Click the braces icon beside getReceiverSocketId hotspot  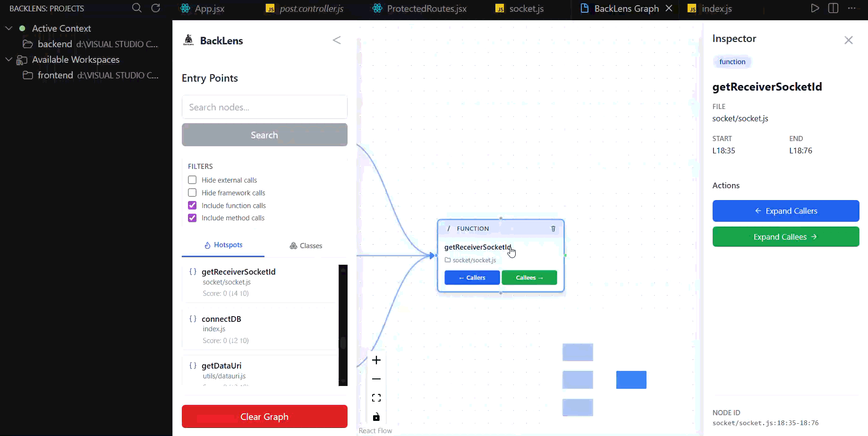193,272
